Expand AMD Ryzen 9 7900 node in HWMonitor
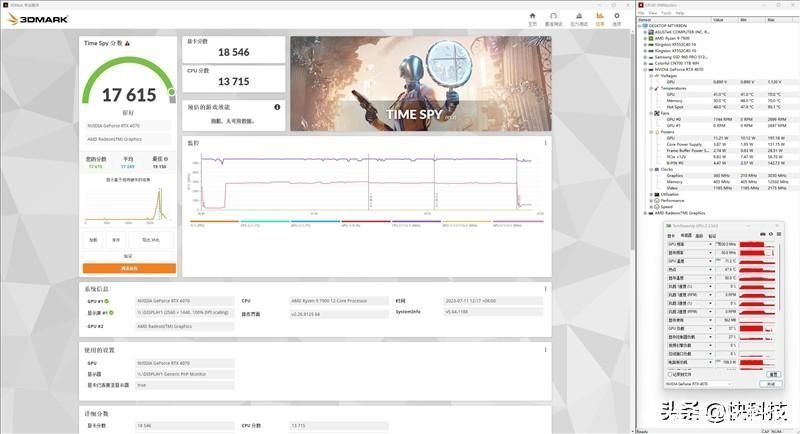The image size is (800, 434). [645, 38]
